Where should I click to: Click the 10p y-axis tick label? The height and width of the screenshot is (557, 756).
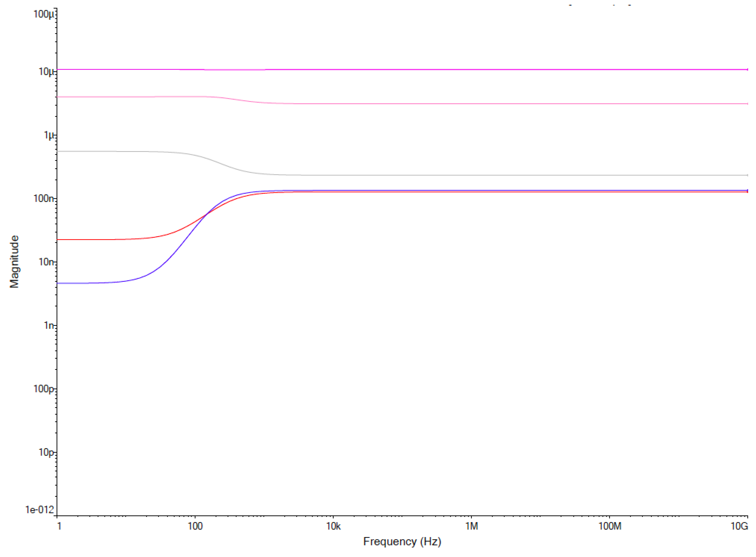[47, 452]
